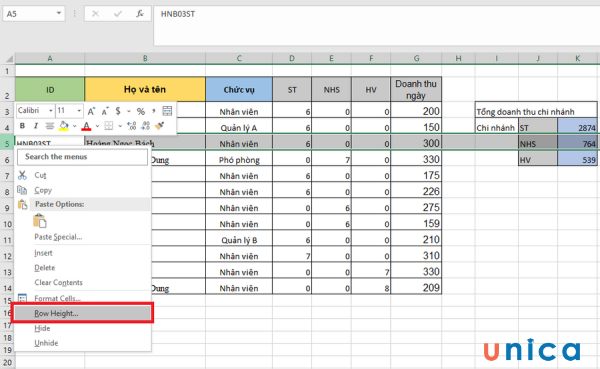
Task: Choose Copy from context menu
Action: click(x=82, y=190)
